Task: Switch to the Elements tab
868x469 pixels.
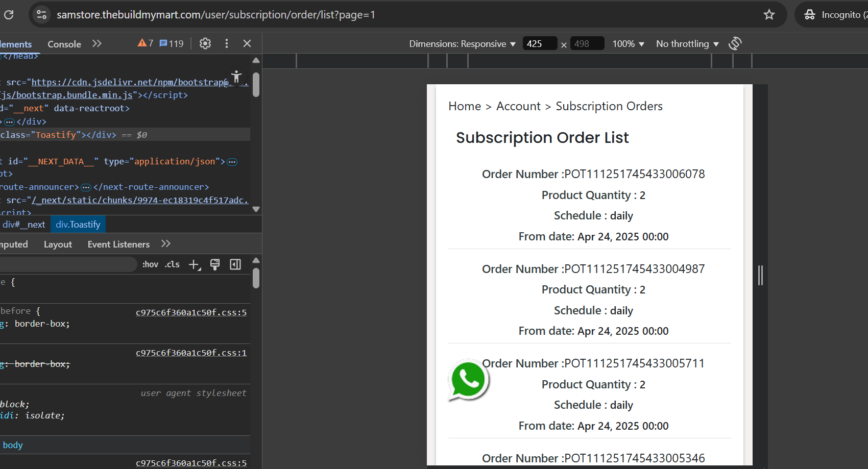Action: tap(16, 44)
